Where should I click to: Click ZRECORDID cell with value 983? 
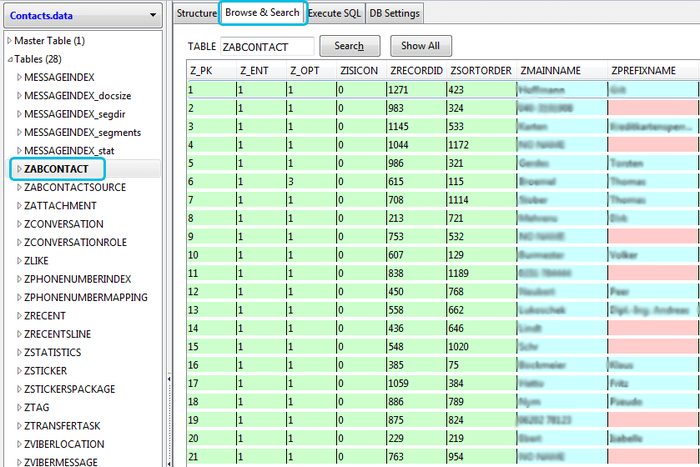417,108
